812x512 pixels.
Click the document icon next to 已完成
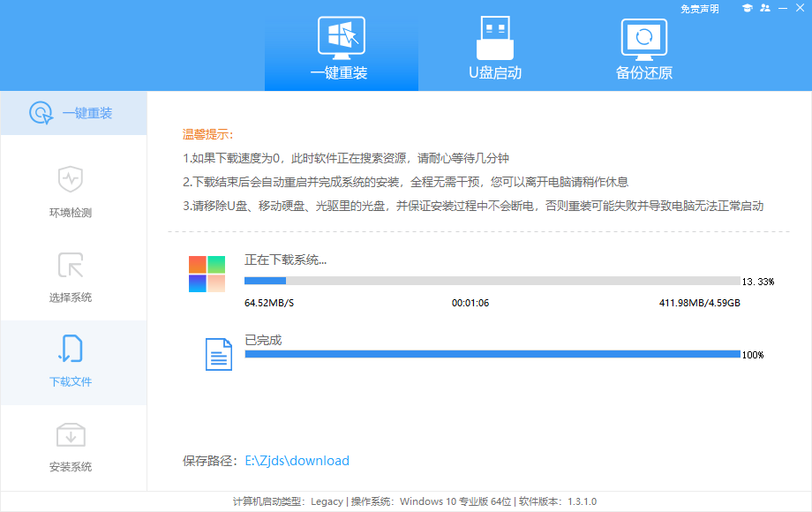(218, 352)
